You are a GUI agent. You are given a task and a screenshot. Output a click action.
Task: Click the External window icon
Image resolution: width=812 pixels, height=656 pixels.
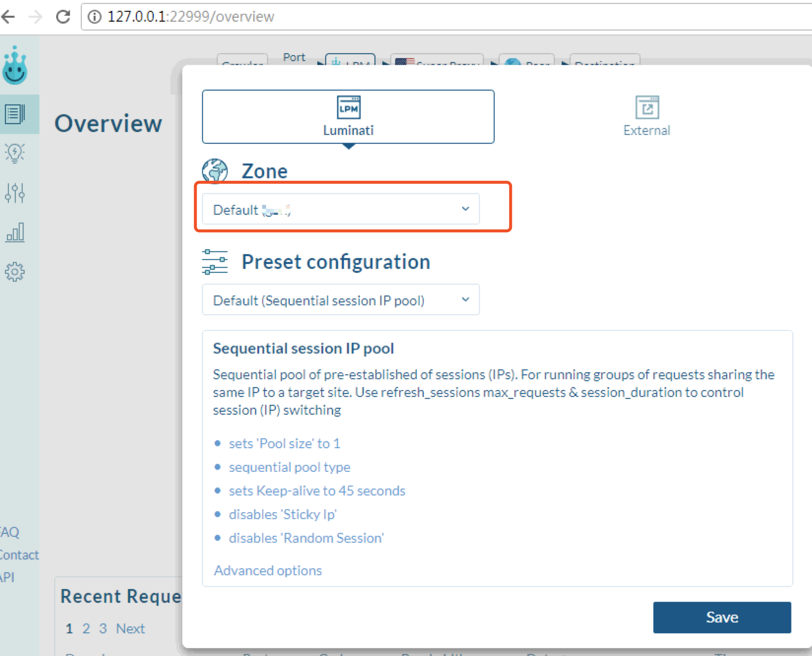pos(647,107)
